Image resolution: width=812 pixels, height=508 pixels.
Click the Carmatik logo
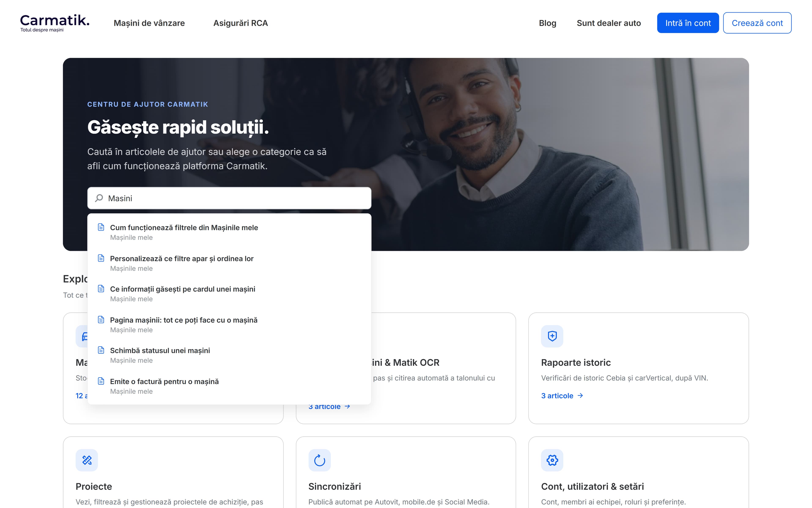pyautogui.click(x=55, y=23)
